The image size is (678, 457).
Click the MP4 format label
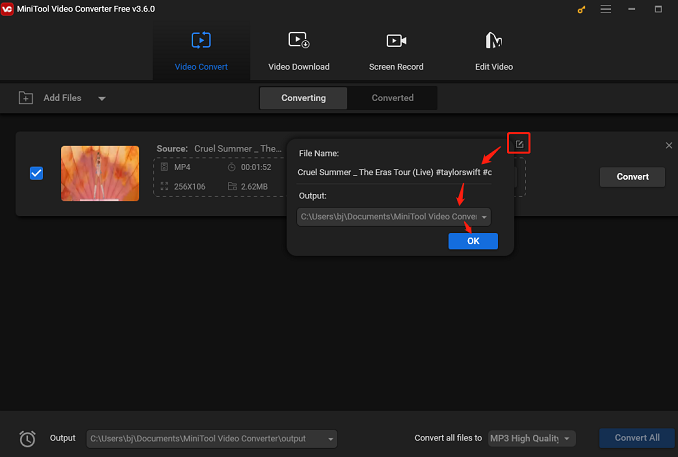click(182, 167)
